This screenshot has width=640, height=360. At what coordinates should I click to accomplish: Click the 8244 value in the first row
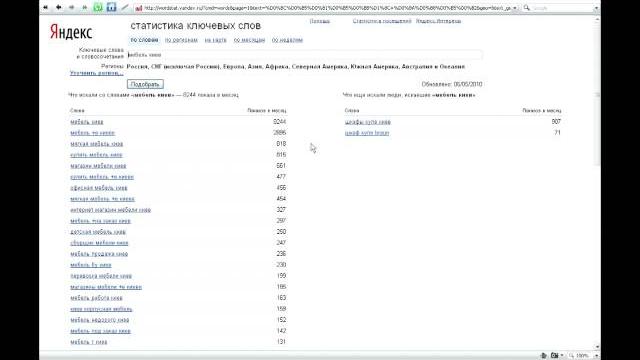coord(280,122)
